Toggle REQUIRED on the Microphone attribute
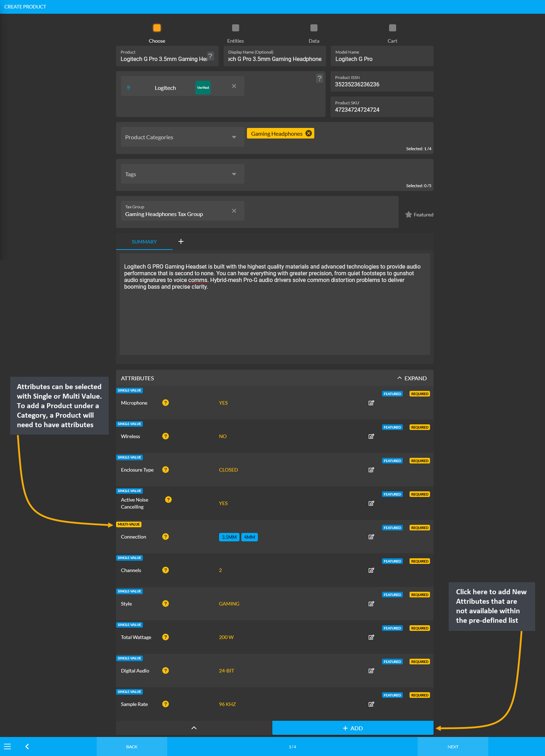This screenshot has height=756, width=545. [420, 394]
